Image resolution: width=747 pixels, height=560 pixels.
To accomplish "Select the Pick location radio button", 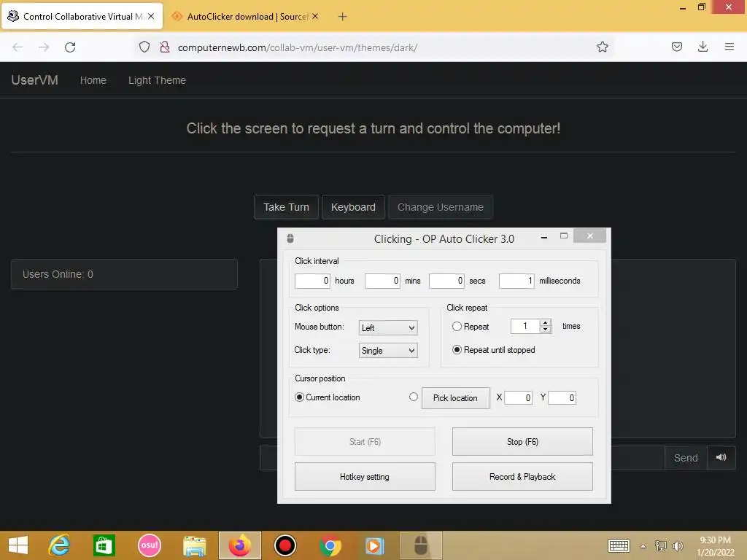I will click(414, 397).
